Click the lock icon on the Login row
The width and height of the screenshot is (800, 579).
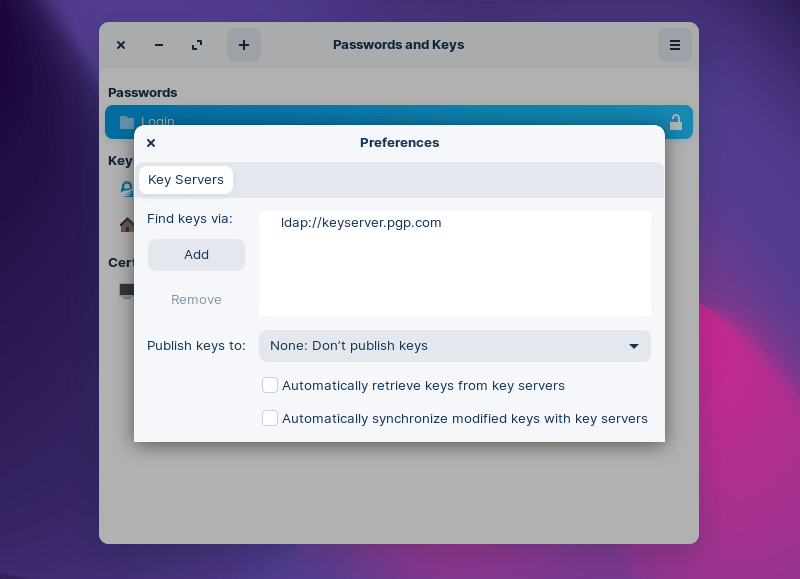point(676,121)
